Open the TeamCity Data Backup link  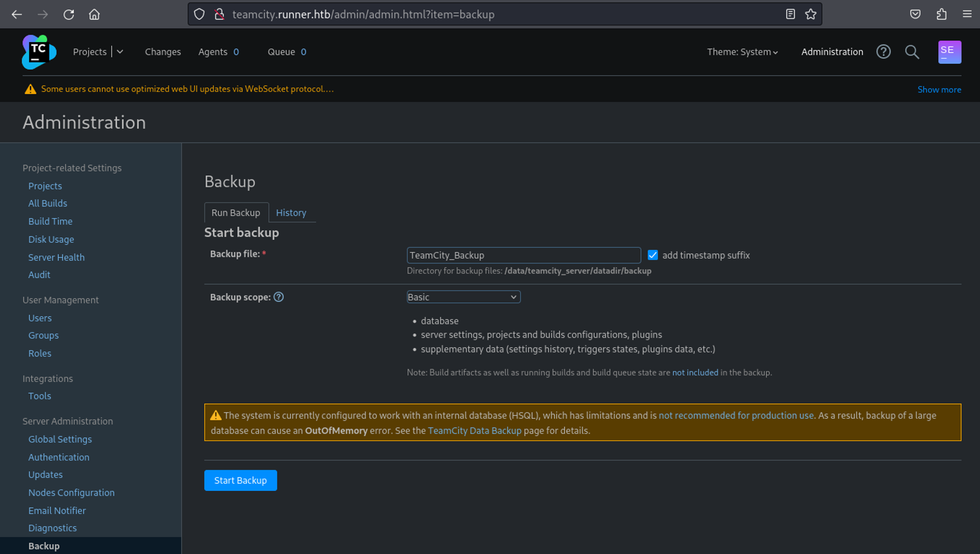pyautogui.click(x=474, y=430)
